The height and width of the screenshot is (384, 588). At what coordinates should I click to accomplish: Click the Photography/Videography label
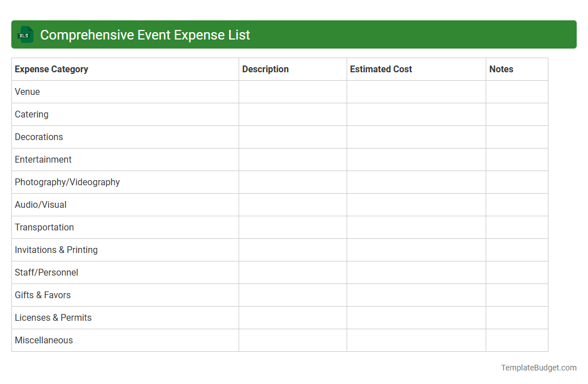click(x=67, y=182)
